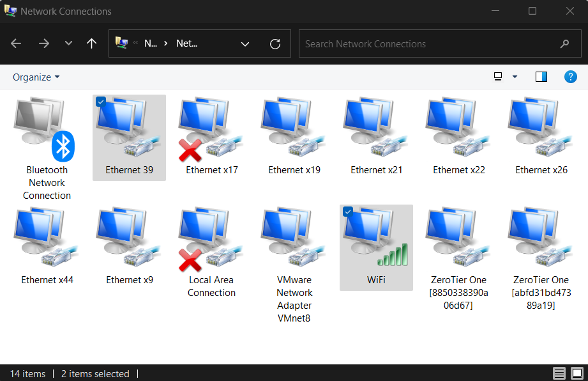Uncheck the Ethernet 39 selection checkbox
588x381 pixels.
coord(101,102)
